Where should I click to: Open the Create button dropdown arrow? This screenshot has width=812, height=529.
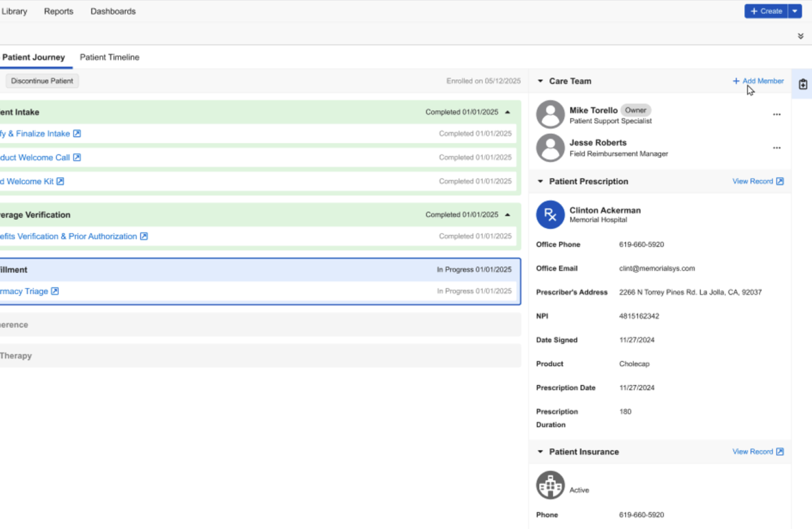(795, 11)
